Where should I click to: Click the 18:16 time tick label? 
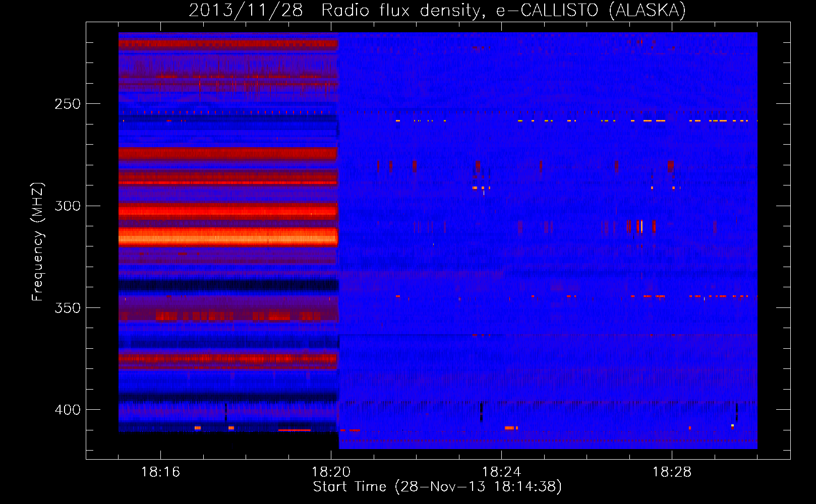(160, 472)
